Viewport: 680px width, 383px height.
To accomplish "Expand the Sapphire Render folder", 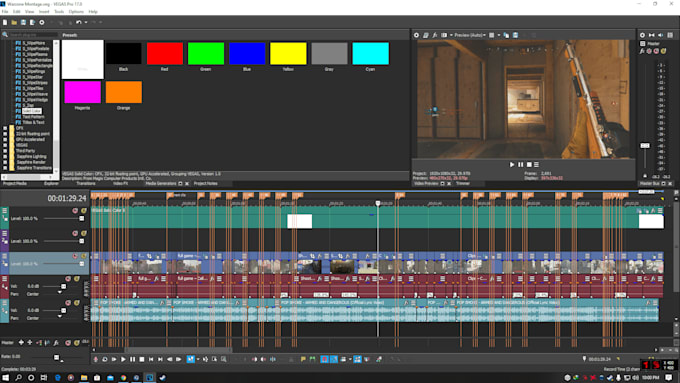I will coord(5,162).
